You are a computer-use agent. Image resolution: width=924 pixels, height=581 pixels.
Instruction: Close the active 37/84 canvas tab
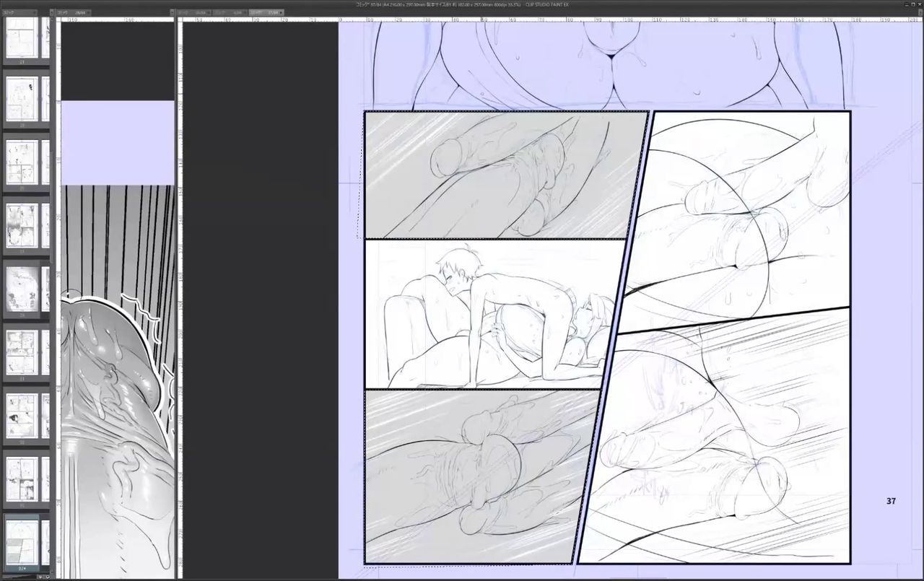(281, 12)
